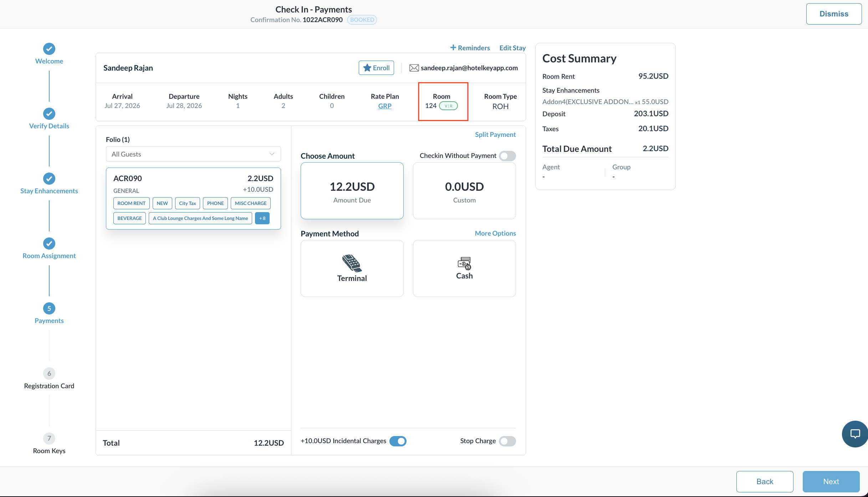
Task: Click the VIR room status badge
Action: 448,106
